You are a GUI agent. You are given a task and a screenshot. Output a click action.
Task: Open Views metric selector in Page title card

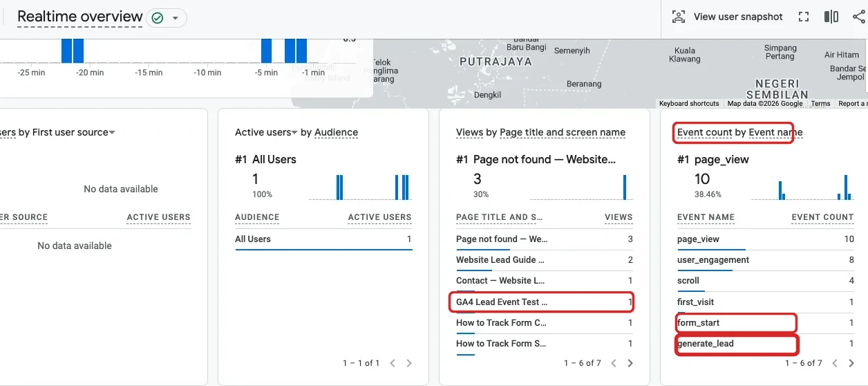click(x=469, y=132)
